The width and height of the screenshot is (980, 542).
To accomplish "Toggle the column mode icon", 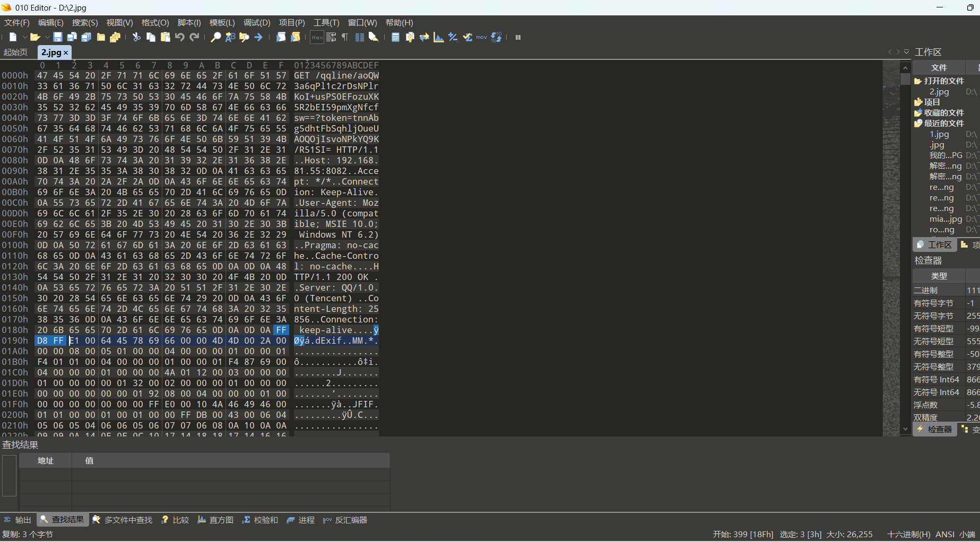I will pos(359,37).
